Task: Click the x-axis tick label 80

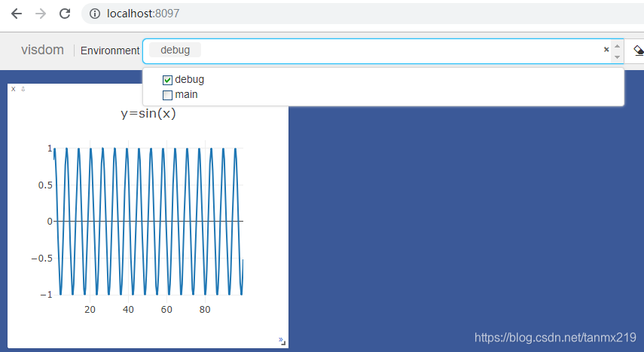Action: click(205, 310)
